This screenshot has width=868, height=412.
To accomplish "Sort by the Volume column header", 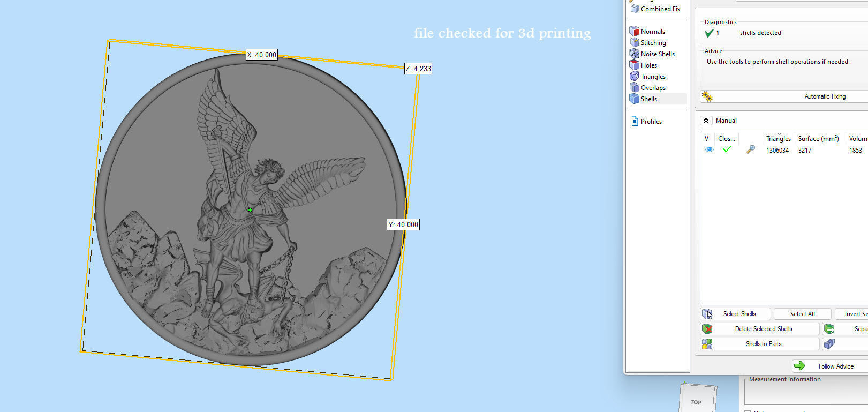I will pyautogui.click(x=857, y=138).
